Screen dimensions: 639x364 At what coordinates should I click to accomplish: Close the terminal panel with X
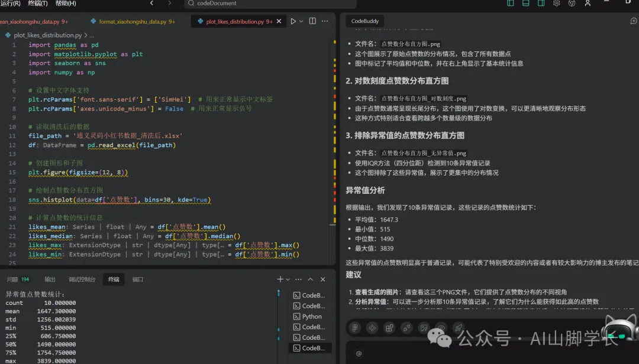point(323,279)
